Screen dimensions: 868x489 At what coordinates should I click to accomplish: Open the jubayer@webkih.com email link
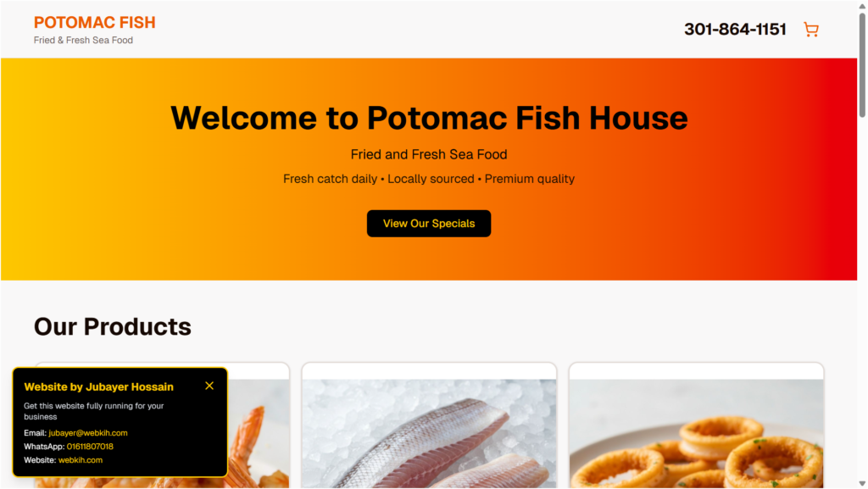click(x=88, y=433)
